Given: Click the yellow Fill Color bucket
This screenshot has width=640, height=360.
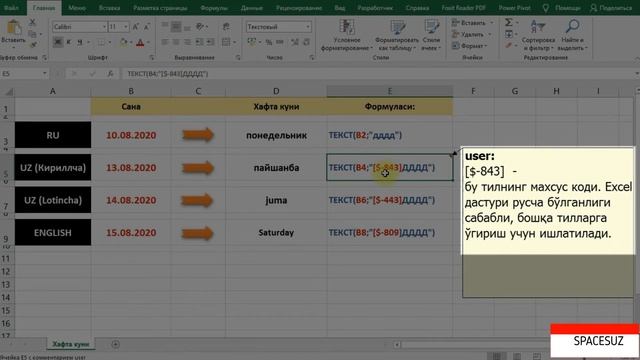Looking at the screenshot, I should click(x=123, y=42).
